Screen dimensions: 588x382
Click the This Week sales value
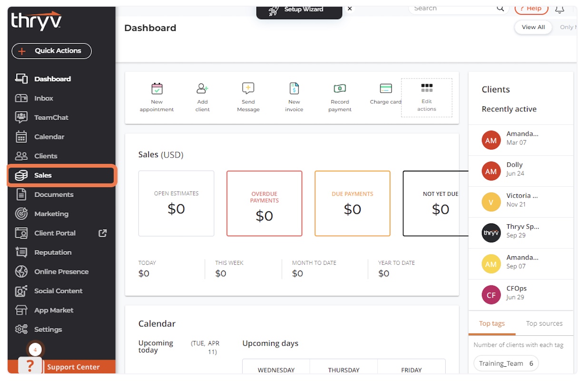[x=221, y=273]
